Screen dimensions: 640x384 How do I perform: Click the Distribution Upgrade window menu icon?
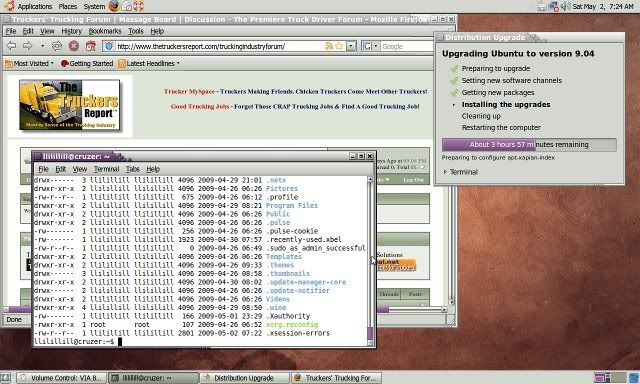point(440,37)
